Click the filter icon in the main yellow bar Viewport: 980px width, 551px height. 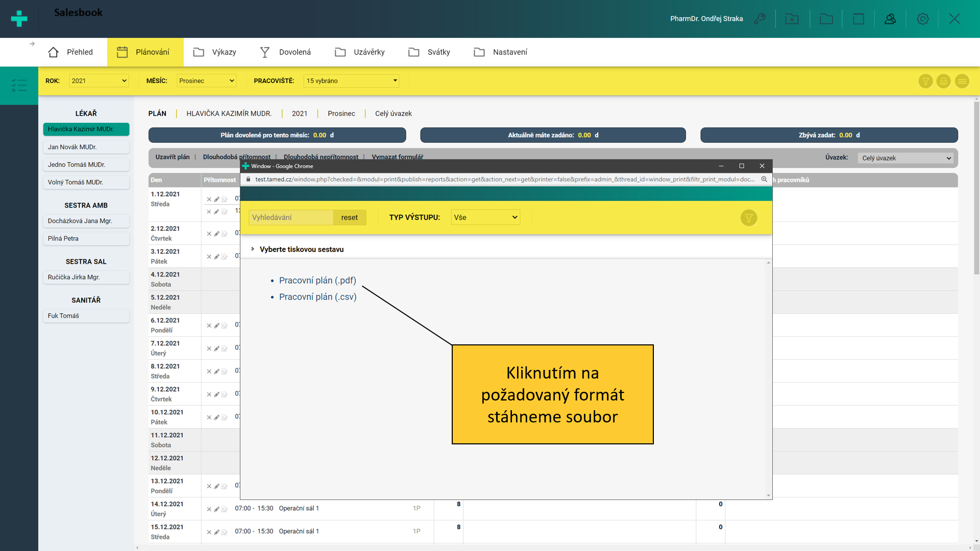[x=925, y=81]
